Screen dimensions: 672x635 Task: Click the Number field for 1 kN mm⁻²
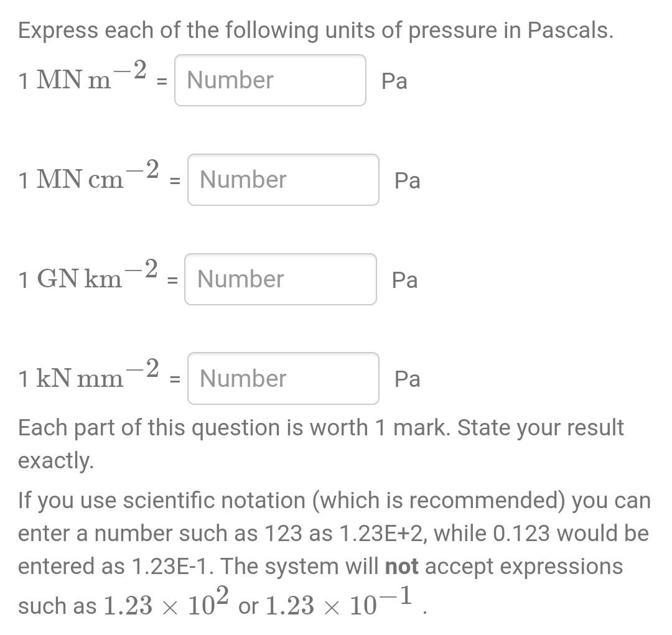point(282,378)
